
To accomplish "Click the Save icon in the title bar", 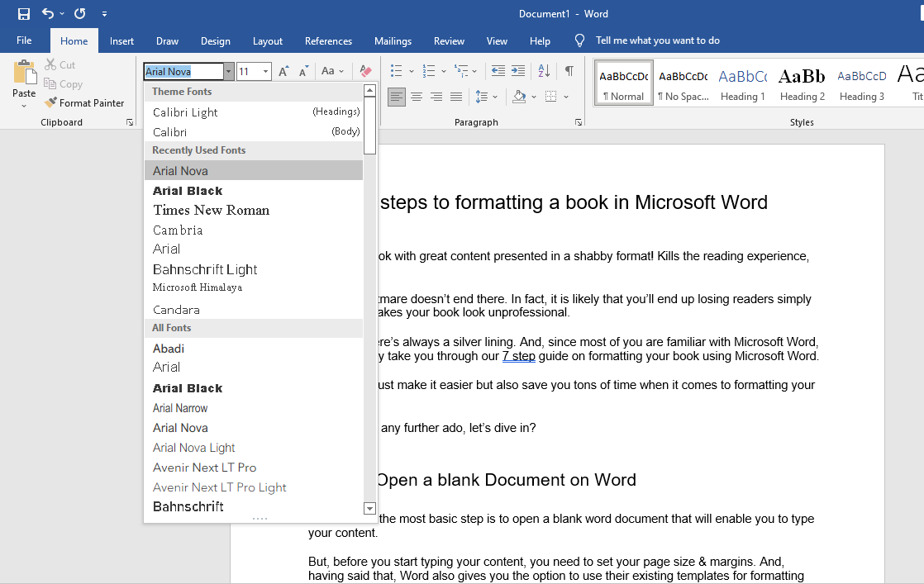I will click(24, 14).
